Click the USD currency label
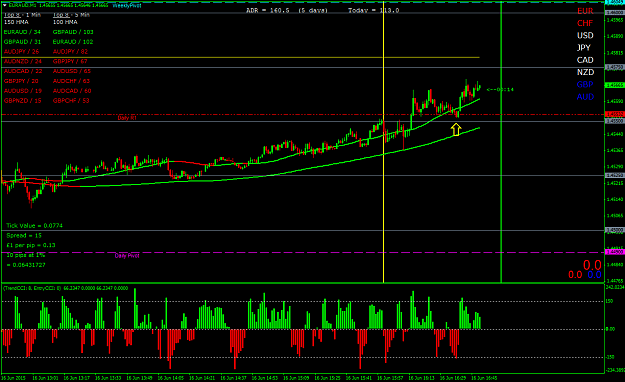625x382 pixels. pos(585,35)
